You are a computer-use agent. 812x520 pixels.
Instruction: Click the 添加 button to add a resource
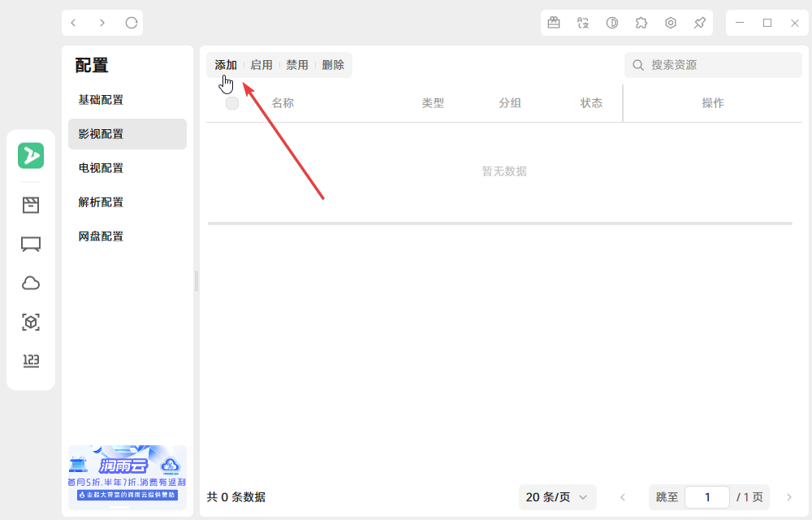click(x=226, y=64)
